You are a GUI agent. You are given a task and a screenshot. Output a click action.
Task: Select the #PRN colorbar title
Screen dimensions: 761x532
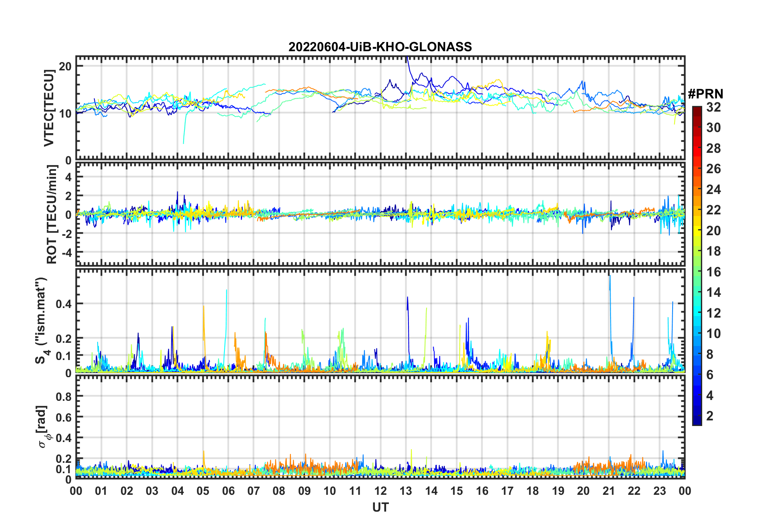[705, 94]
